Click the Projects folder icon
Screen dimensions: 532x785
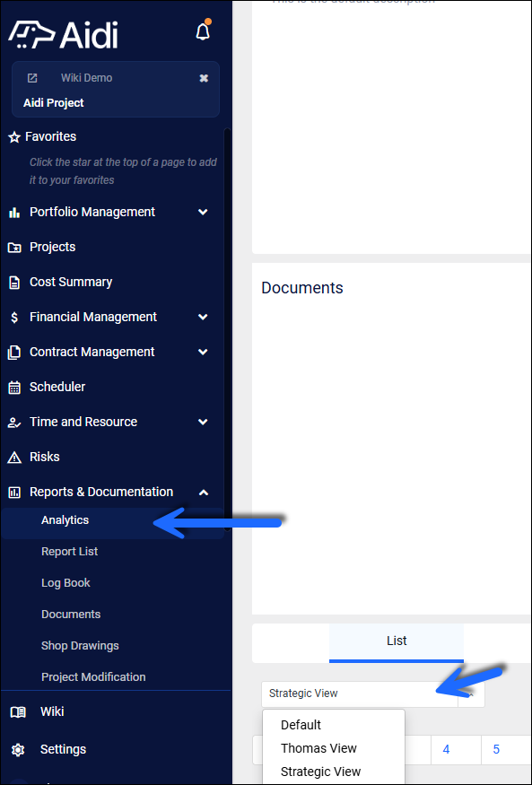pyautogui.click(x=14, y=248)
